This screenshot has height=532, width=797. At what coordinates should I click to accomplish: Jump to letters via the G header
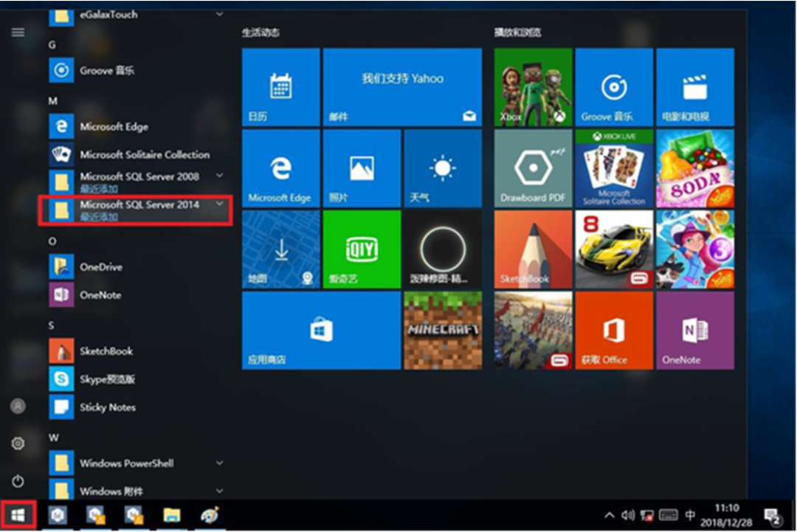52,45
